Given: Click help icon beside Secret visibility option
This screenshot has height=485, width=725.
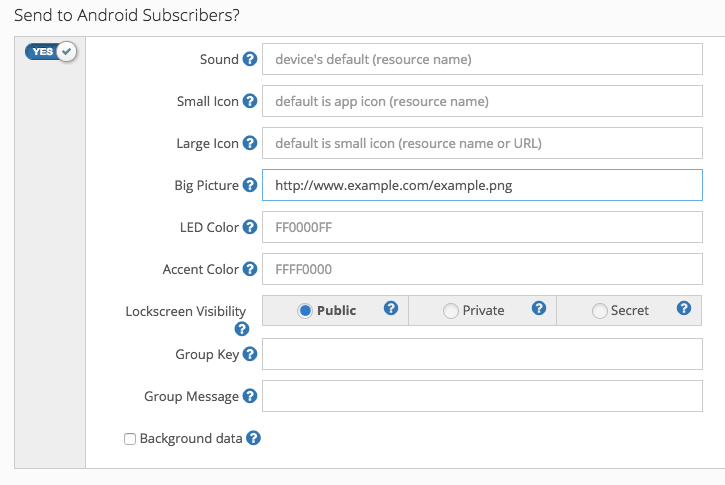Looking at the screenshot, I should pyautogui.click(x=684, y=309).
